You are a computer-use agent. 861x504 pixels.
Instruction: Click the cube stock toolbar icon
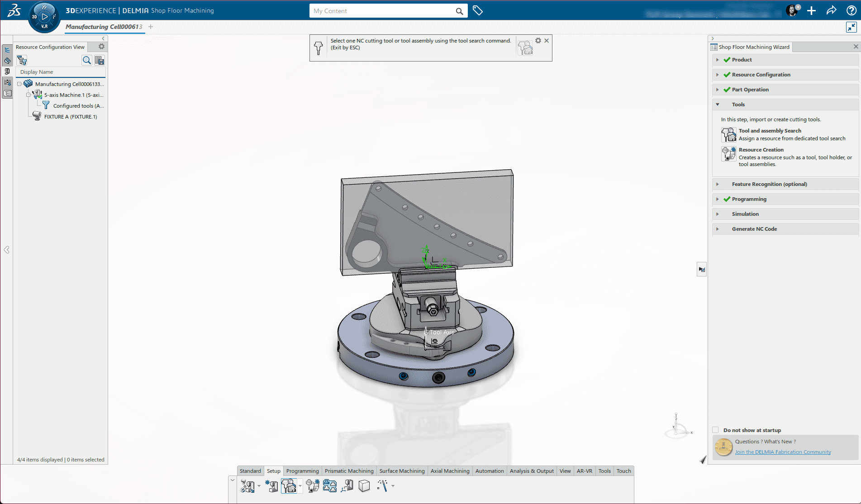pyautogui.click(x=364, y=486)
